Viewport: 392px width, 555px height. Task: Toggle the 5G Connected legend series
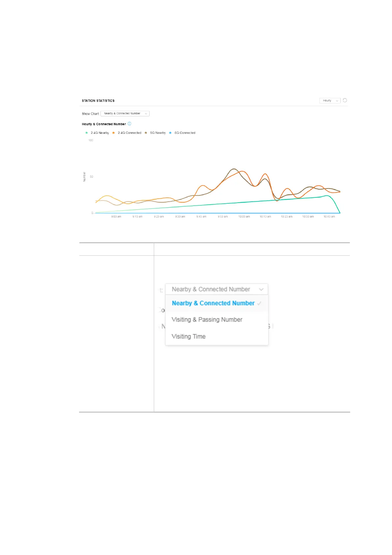coord(185,133)
